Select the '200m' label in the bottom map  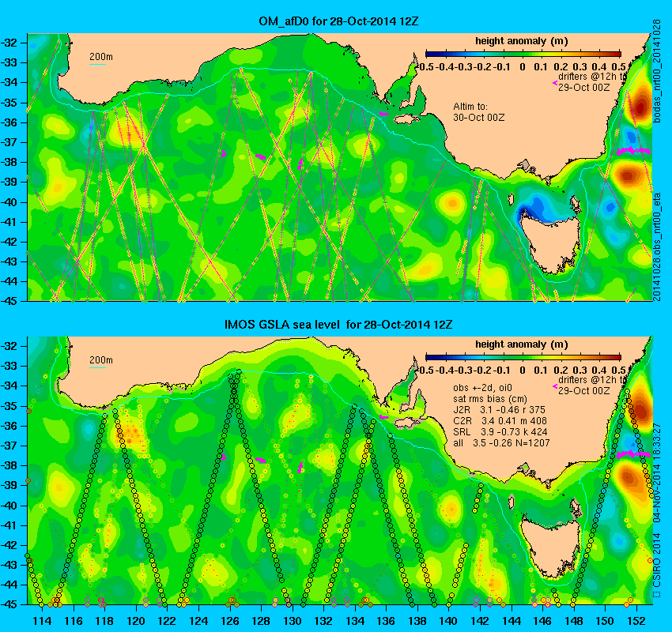point(100,359)
